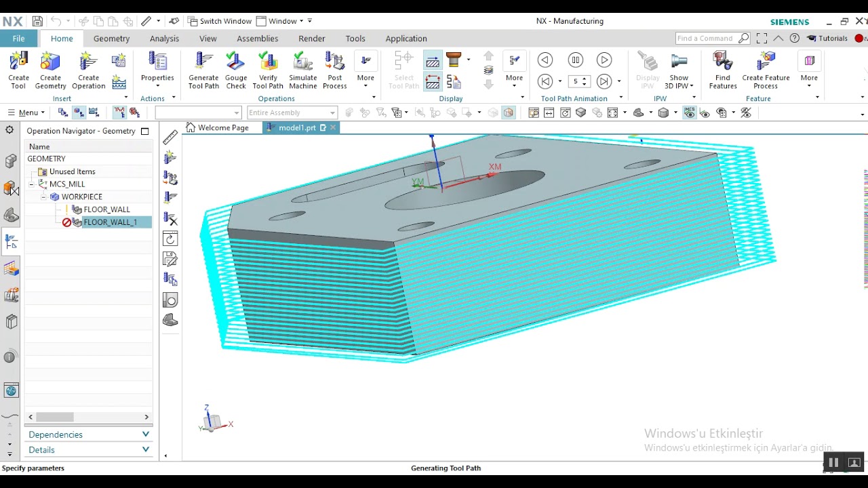Viewport: 868px width, 488px height.
Task: Click the Find a Command search field
Action: pyautogui.click(x=707, y=39)
